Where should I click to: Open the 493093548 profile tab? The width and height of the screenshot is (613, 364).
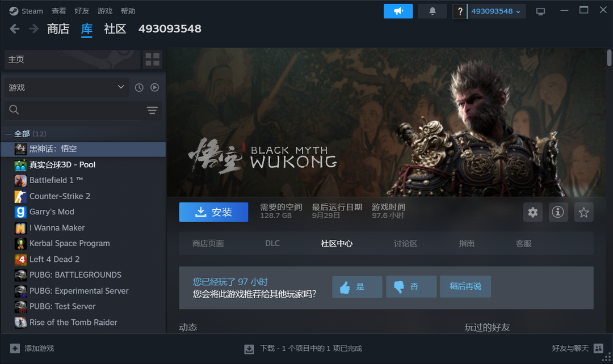click(170, 29)
